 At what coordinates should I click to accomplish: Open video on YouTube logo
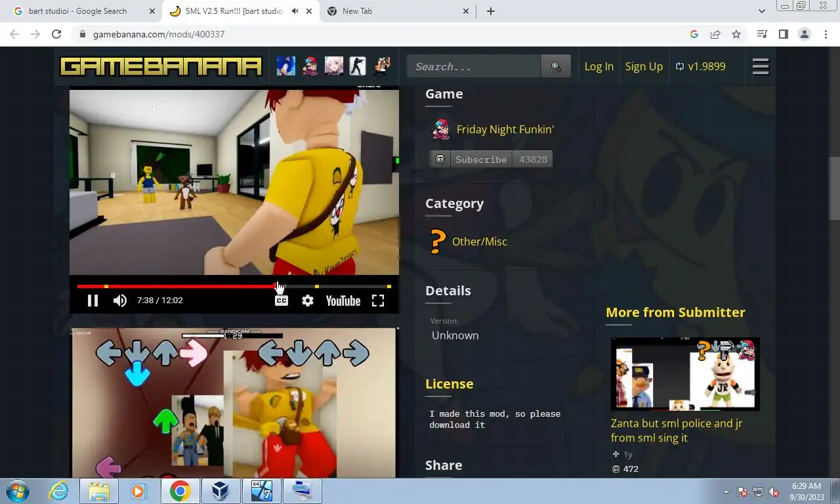343,301
